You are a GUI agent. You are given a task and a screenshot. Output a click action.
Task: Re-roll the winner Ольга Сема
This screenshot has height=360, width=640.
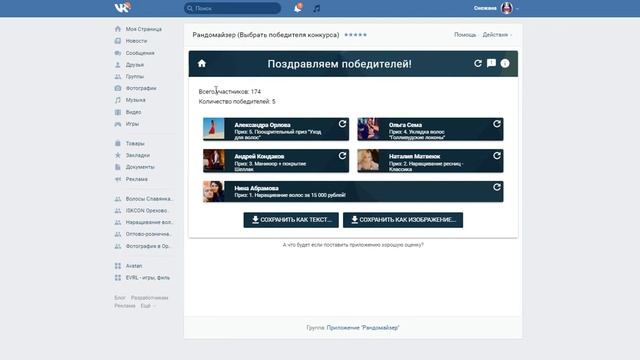click(x=497, y=124)
